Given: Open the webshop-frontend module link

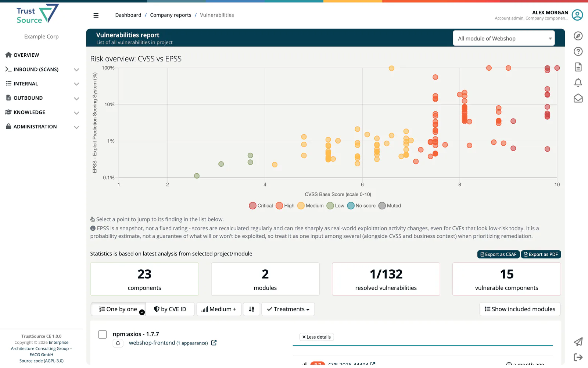Looking at the screenshot, I should [x=152, y=343].
